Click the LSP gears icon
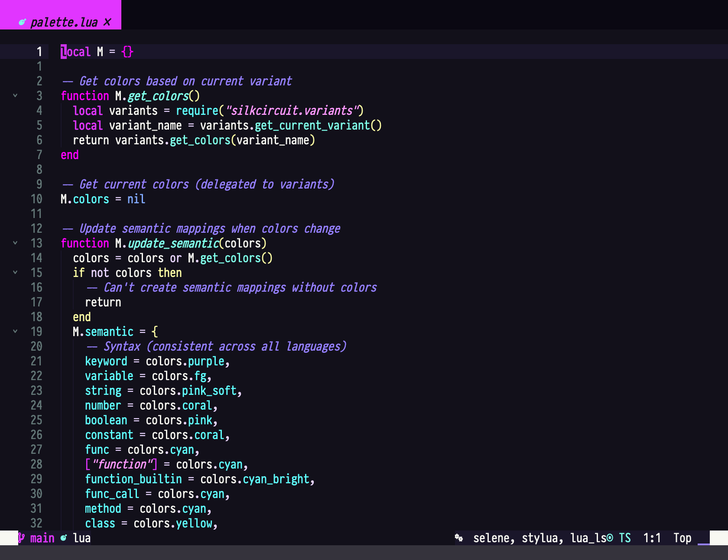 point(459,538)
